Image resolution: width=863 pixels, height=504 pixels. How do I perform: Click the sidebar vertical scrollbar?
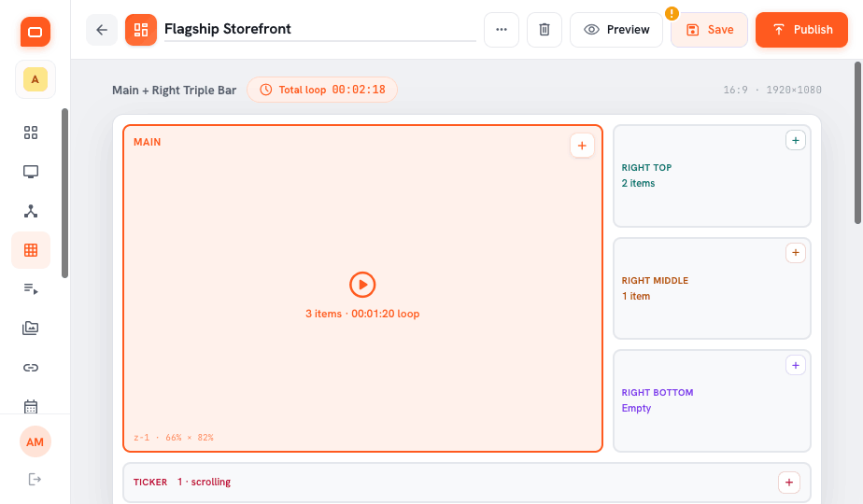[x=65, y=193]
